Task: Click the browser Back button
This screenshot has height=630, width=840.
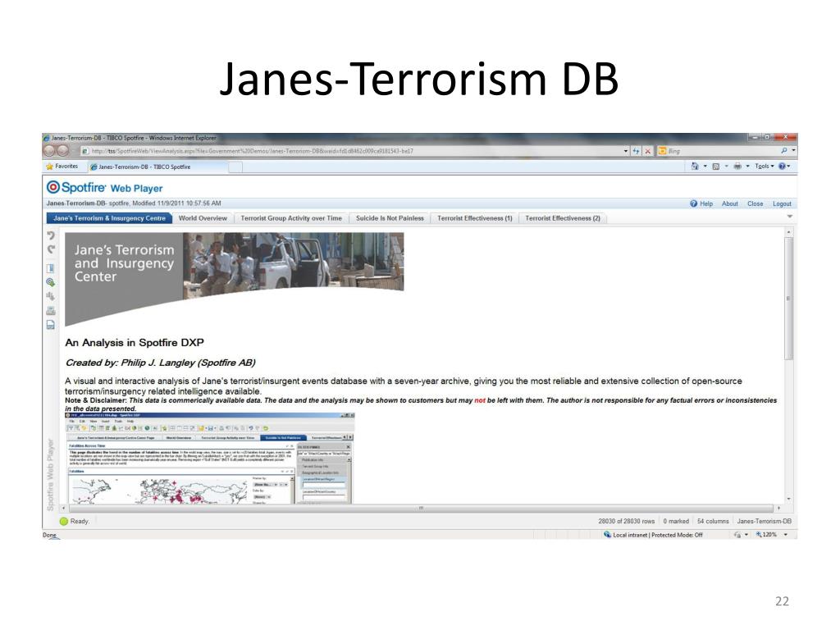Action: 49,151
